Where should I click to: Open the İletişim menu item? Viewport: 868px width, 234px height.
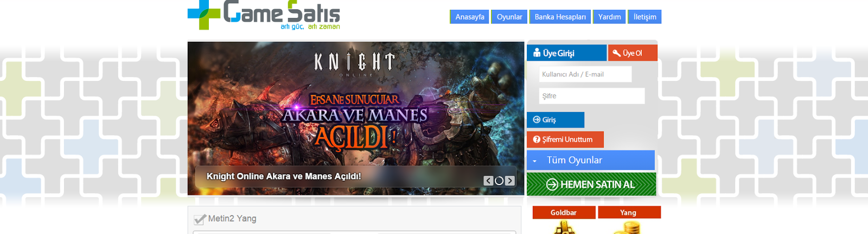[644, 17]
